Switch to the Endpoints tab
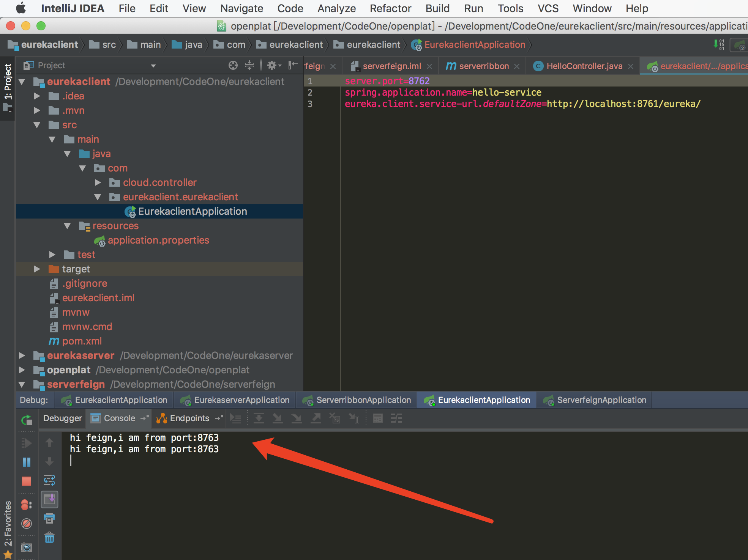The image size is (748, 560). (x=189, y=418)
